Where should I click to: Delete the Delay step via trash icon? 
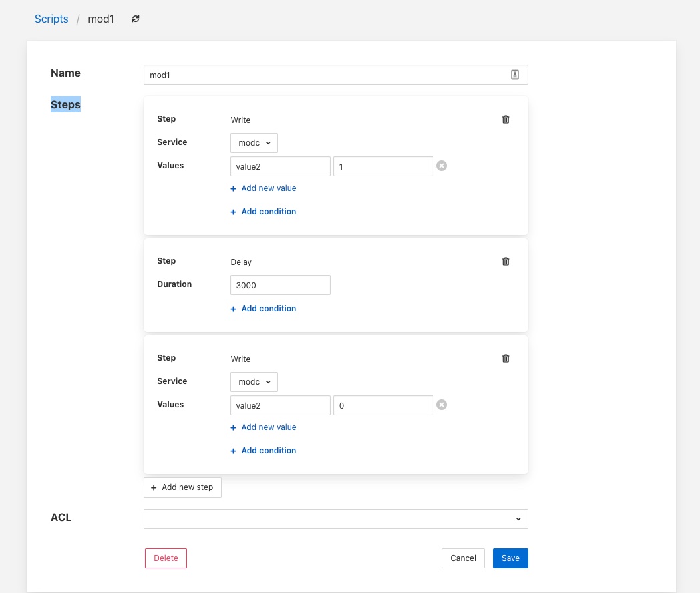(x=506, y=262)
